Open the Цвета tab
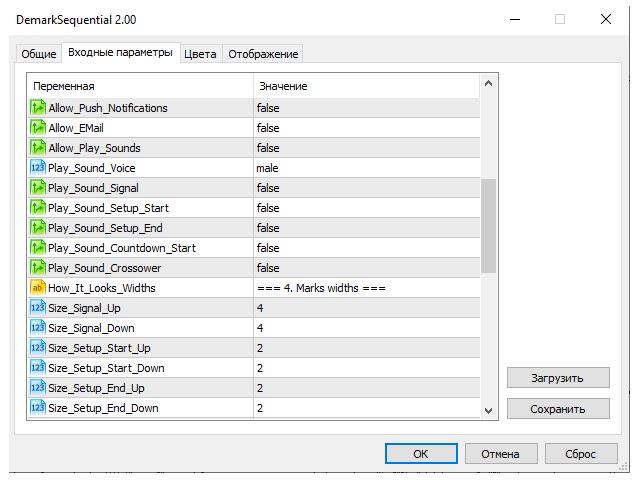 pos(200,54)
